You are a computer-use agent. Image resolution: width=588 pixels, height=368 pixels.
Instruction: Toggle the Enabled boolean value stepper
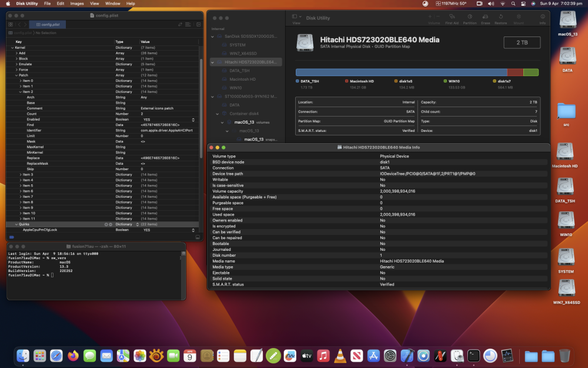pyautogui.click(x=193, y=120)
